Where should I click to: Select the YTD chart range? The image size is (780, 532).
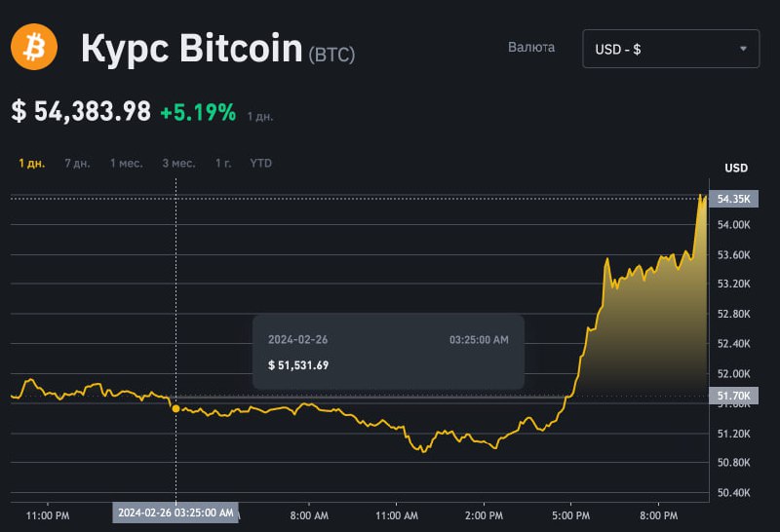click(x=261, y=163)
